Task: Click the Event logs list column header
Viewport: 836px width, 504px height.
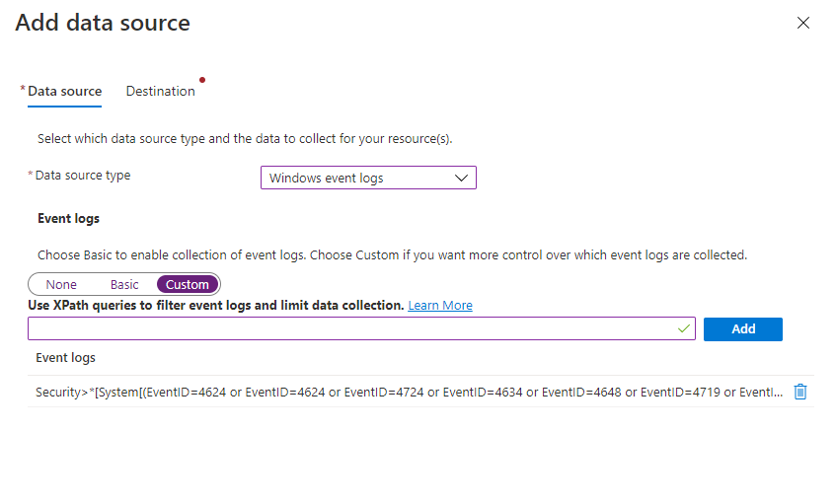Action: pyautogui.click(x=65, y=357)
